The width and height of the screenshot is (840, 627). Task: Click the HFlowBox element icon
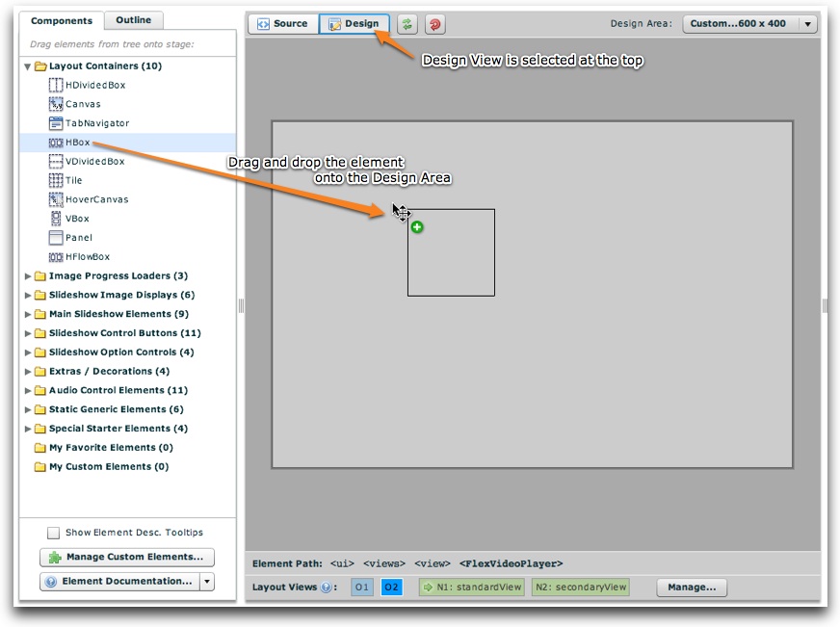56,257
